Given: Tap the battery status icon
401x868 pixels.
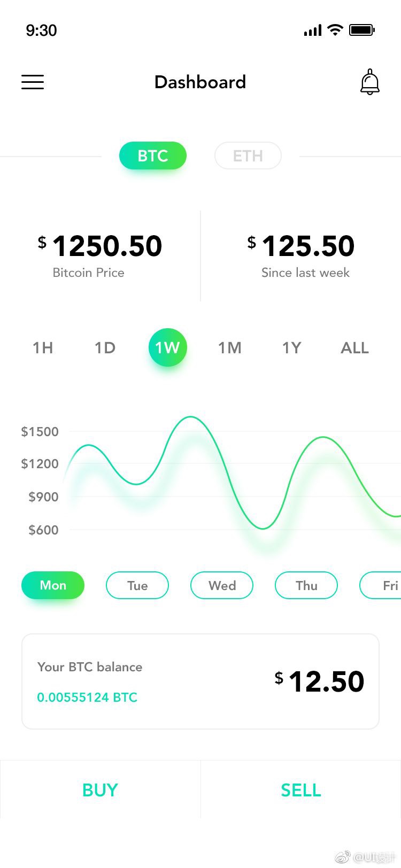Looking at the screenshot, I should click(362, 30).
